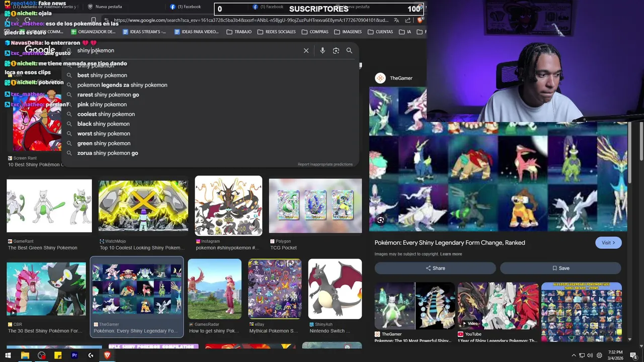
Task: Switch to the first (1) Facebook tab
Action: [x=186, y=7]
